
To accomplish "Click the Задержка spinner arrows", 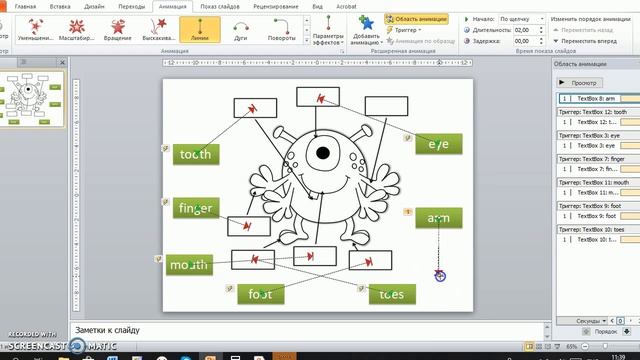I will click(542, 41).
